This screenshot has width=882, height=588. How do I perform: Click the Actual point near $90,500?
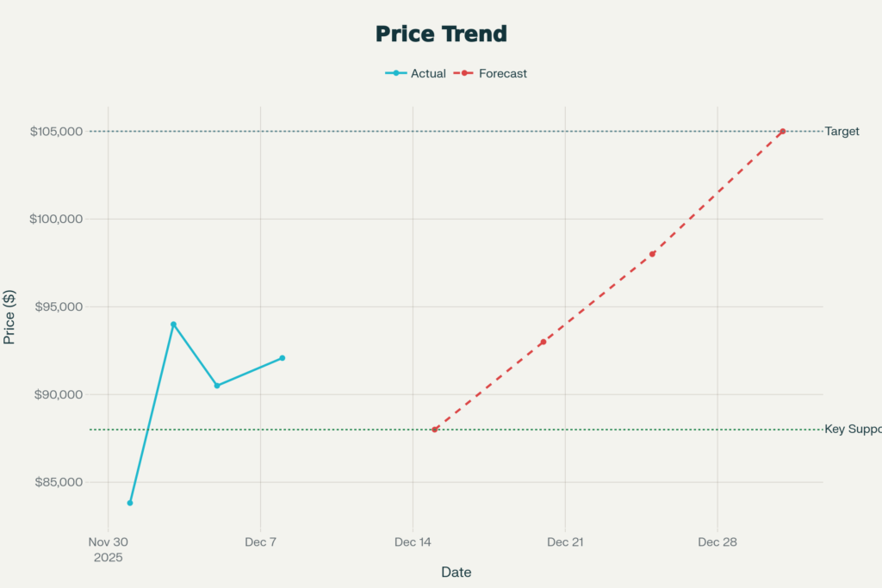pos(217,386)
